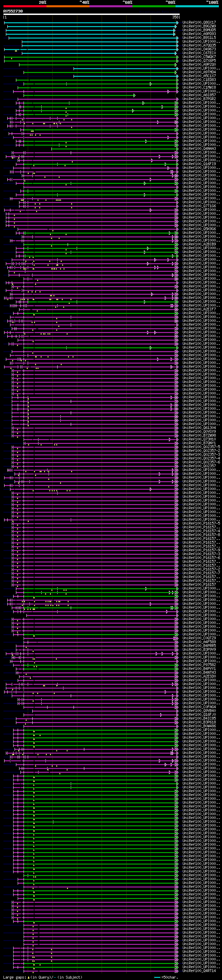
Task: Select hit label UniRef100_B0W486
Action: [x=199, y=726]
